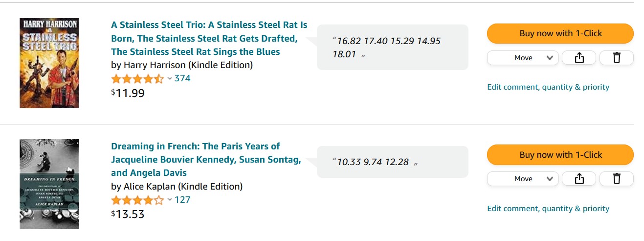The height and width of the screenshot is (241, 644).
Task: Click the Dreaming in French book cover
Action: [49, 184]
